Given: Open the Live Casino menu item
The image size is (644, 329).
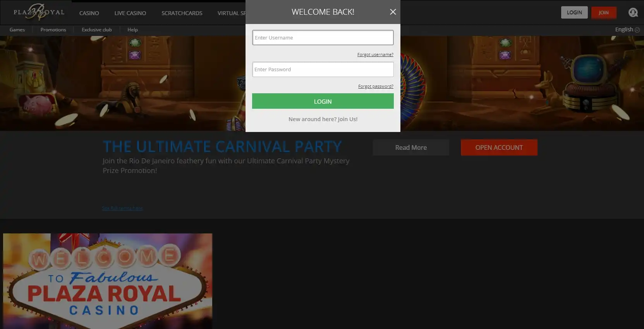Looking at the screenshot, I should (x=130, y=13).
